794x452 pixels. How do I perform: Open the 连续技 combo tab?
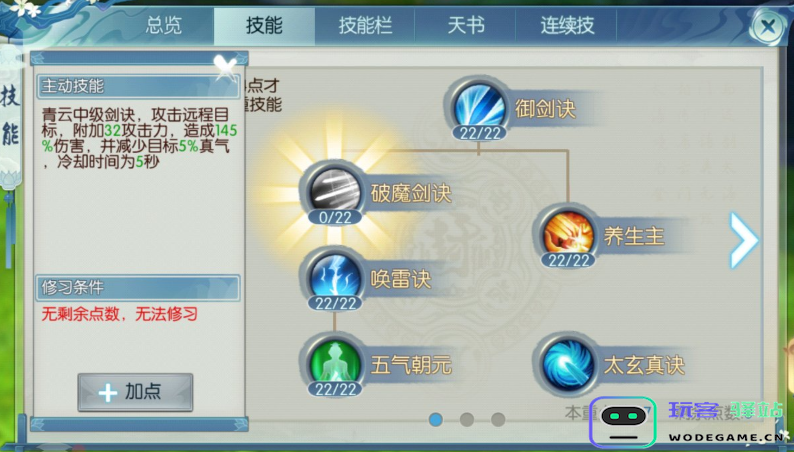pyautogui.click(x=567, y=25)
